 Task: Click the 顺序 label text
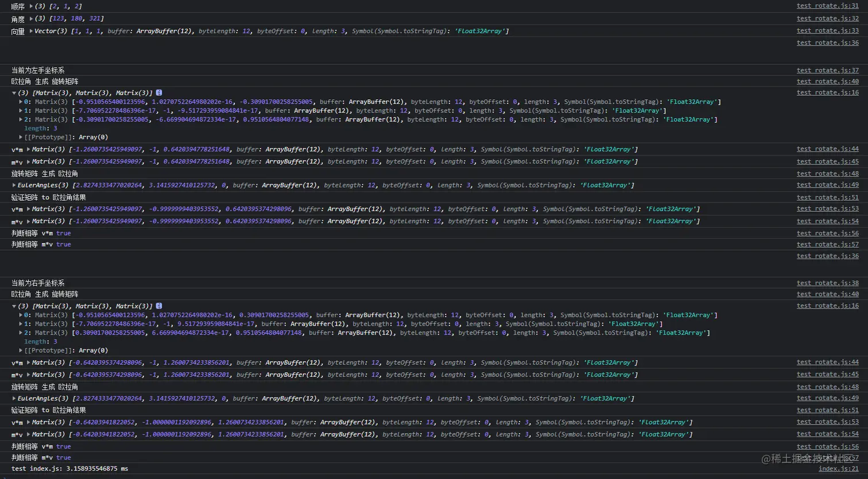point(18,7)
